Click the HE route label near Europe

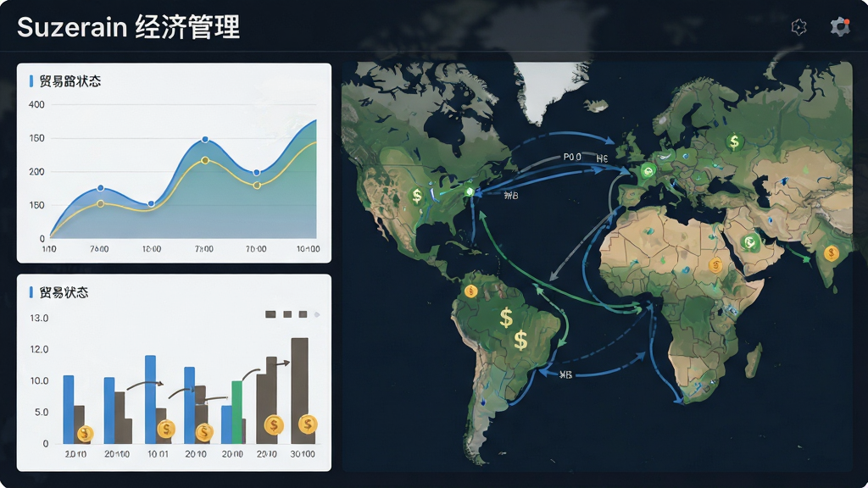coord(603,158)
